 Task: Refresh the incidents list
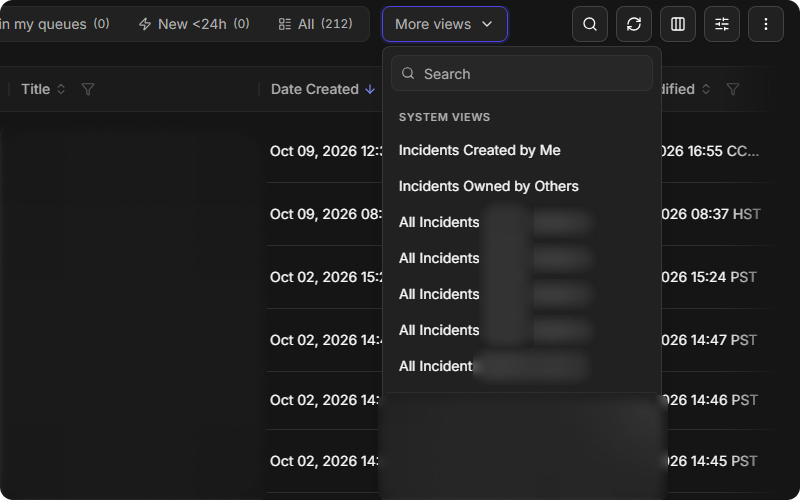(x=634, y=24)
